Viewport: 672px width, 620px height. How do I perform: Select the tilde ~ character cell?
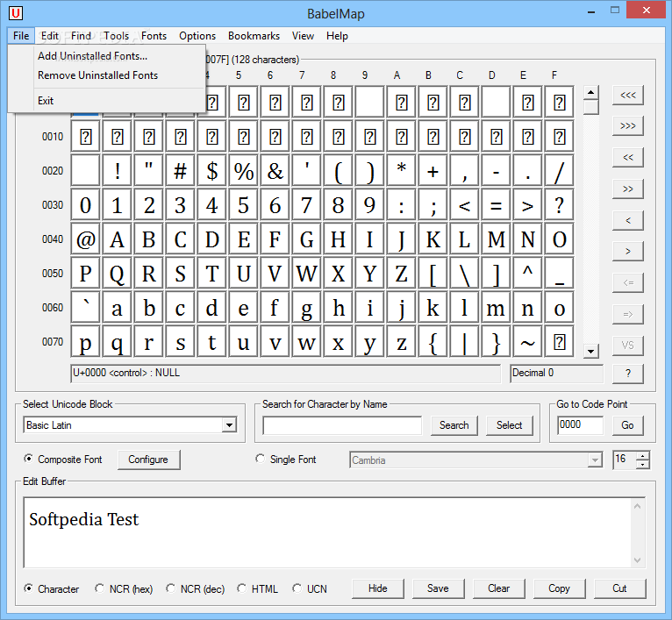527,342
